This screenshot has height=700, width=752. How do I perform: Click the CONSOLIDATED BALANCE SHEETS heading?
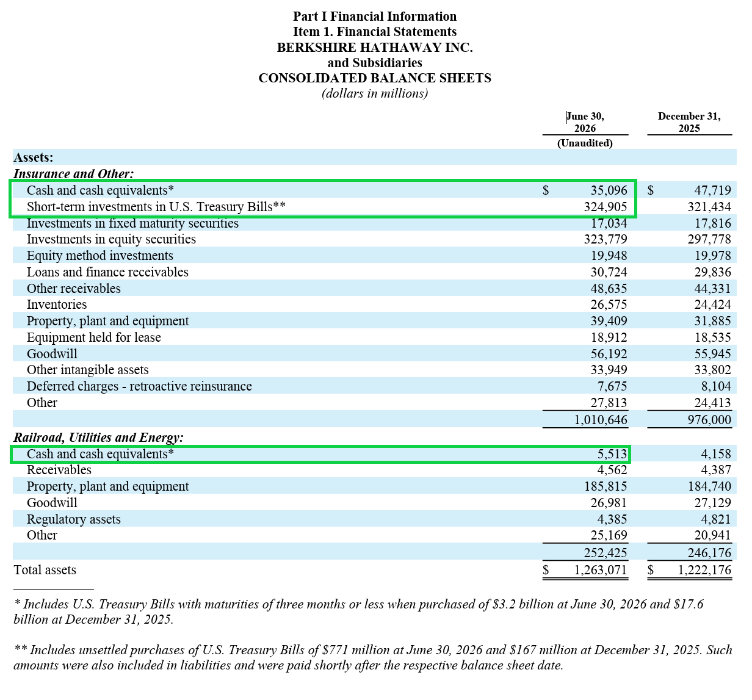pos(375,78)
